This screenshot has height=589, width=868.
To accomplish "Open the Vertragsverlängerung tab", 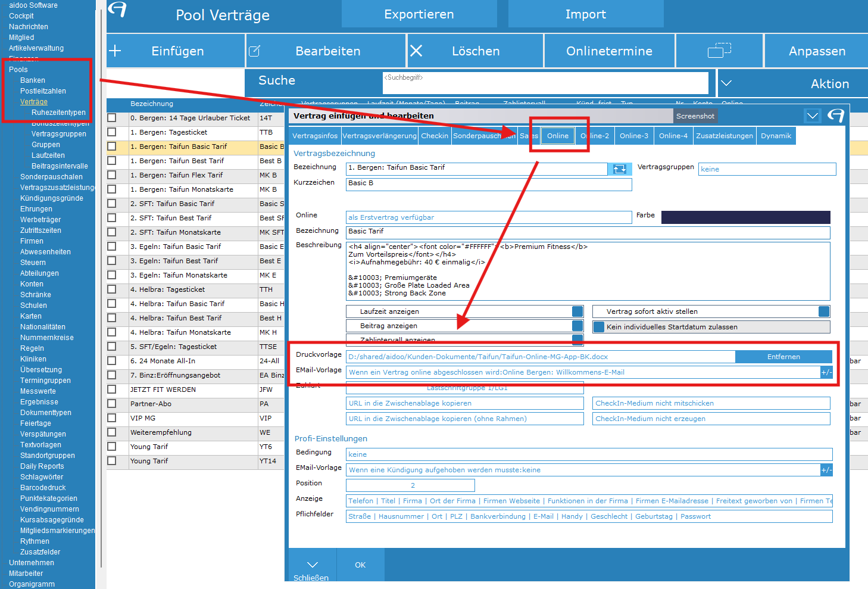I will [379, 136].
